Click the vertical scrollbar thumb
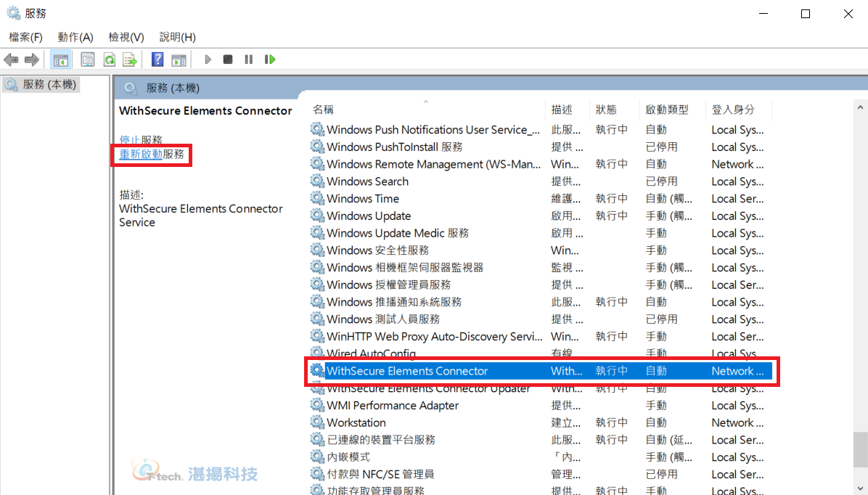868x495 pixels. tap(860, 449)
